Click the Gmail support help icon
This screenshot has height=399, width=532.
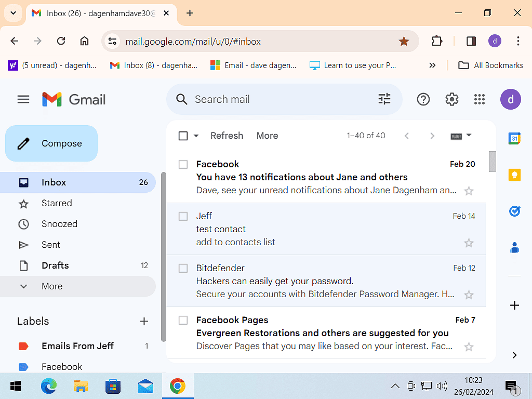[423, 99]
